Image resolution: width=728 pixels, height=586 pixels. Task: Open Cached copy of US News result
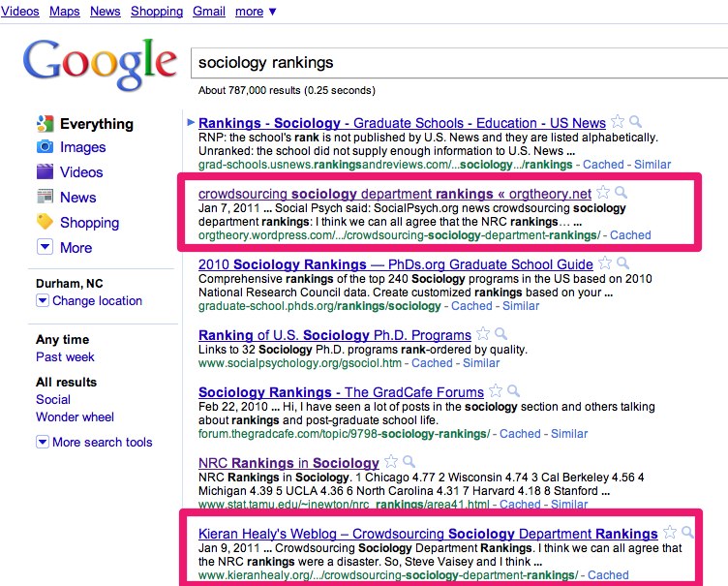click(603, 164)
